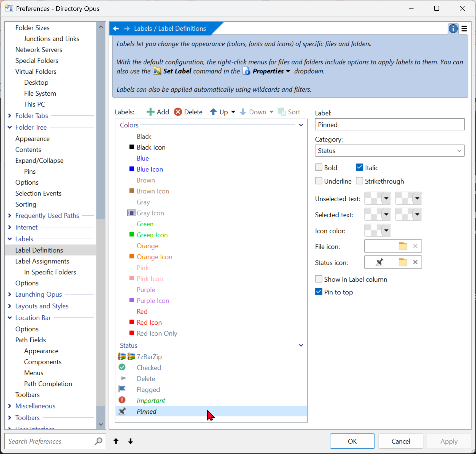Clear the Status icon with X
Screen dimensions: 476x454
click(x=415, y=262)
